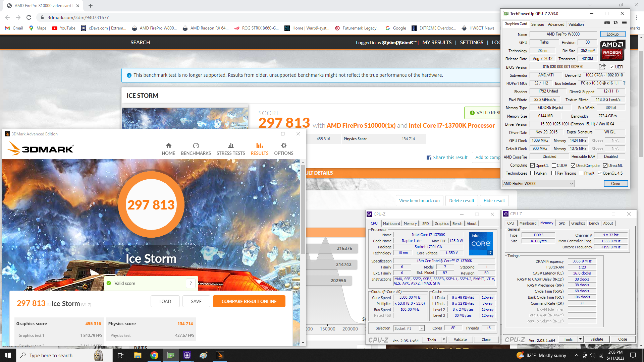Open weather widget Mostly sunny
Viewport: 644px width, 362px height.
point(541,355)
